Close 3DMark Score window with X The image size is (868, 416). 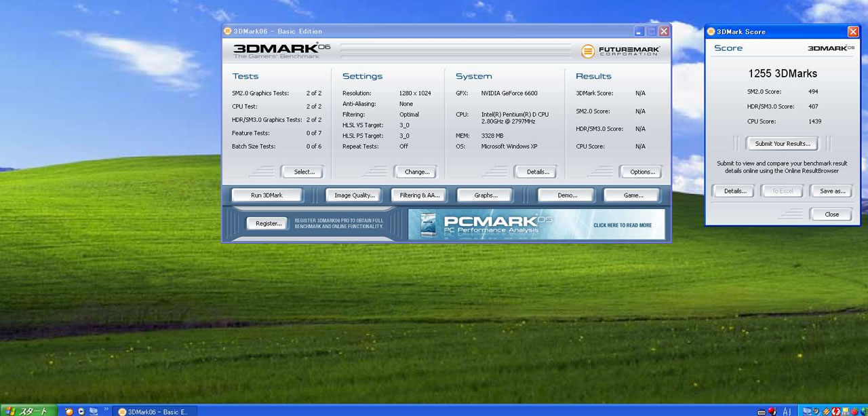click(x=853, y=32)
